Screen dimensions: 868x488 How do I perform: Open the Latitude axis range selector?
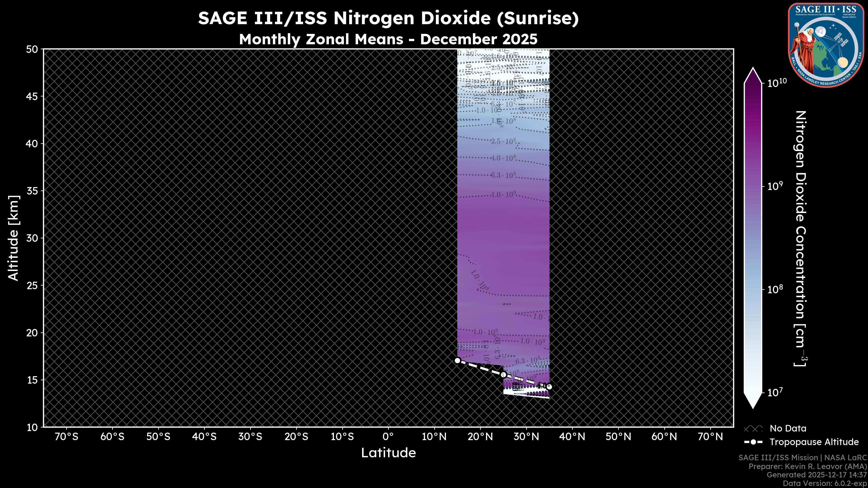pos(389,453)
